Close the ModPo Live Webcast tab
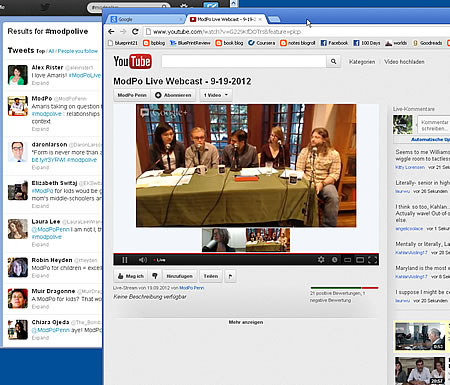Screen dimensions: 450x385 tap(260, 19)
